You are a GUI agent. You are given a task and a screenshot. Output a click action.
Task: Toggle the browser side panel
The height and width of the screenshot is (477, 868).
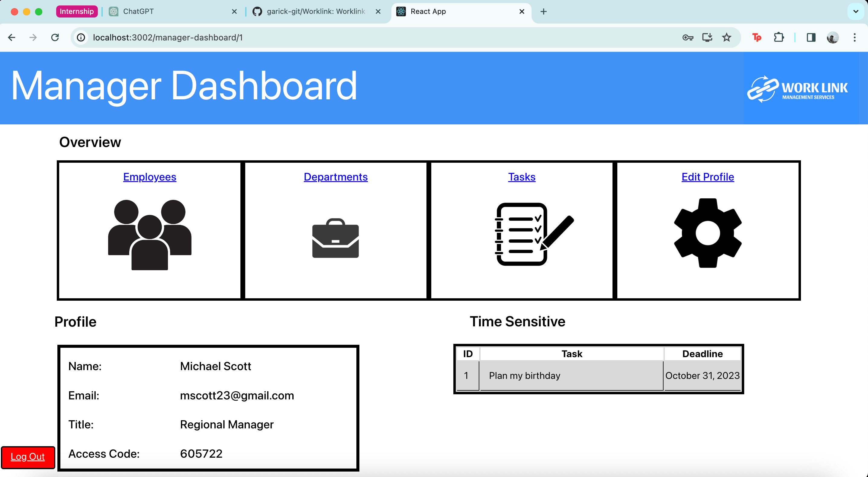[x=811, y=37]
